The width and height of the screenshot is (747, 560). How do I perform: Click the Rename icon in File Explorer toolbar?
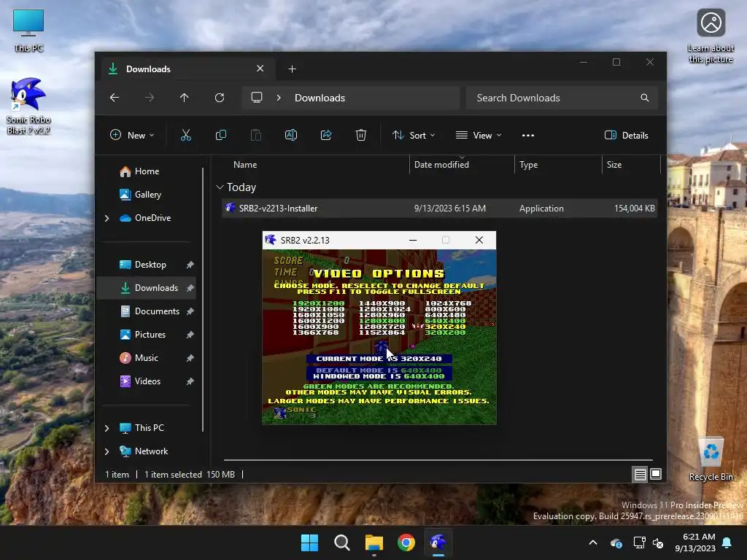[x=291, y=135]
